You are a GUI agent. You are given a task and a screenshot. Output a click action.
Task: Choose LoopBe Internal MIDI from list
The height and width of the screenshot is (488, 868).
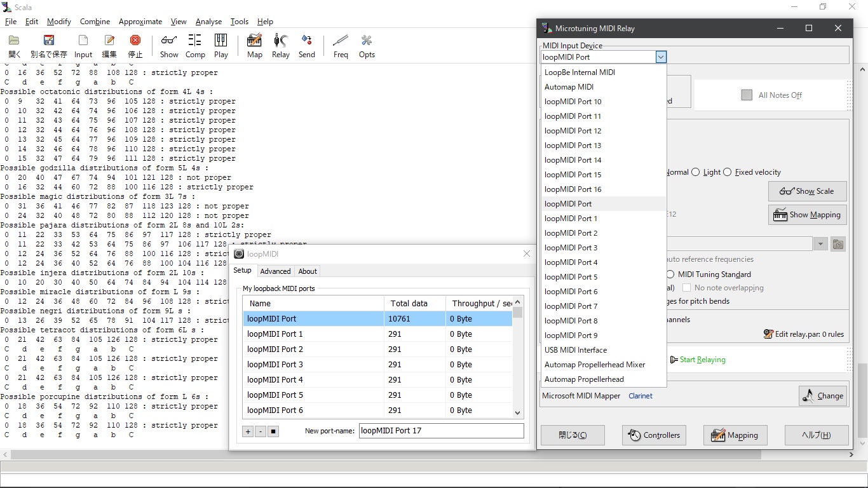pos(604,72)
